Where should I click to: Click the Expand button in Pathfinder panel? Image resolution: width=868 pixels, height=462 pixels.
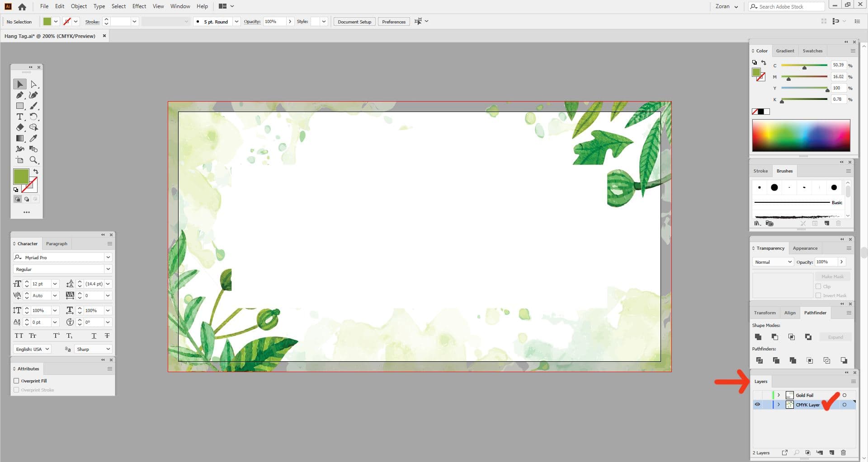(x=835, y=337)
